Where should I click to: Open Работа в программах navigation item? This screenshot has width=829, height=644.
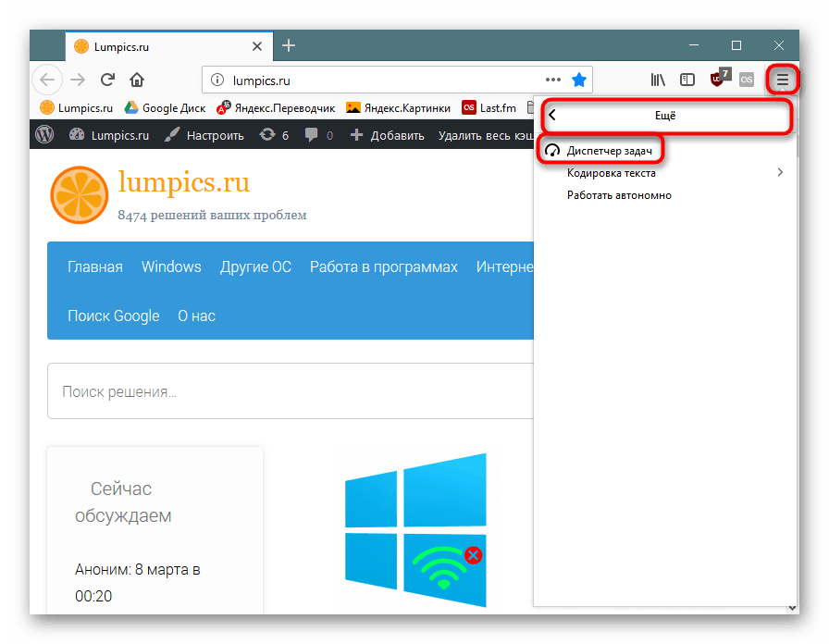(x=384, y=267)
